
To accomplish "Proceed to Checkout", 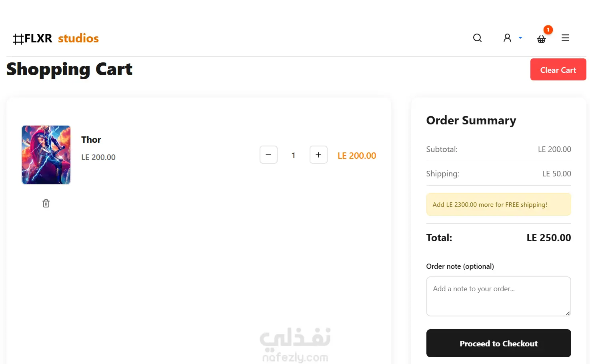I will tap(498, 343).
